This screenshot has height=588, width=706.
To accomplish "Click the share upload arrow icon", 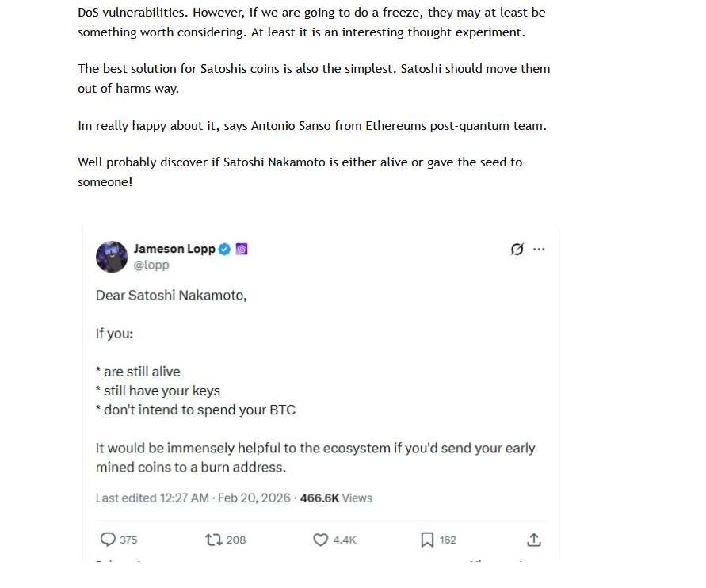I will (534, 540).
